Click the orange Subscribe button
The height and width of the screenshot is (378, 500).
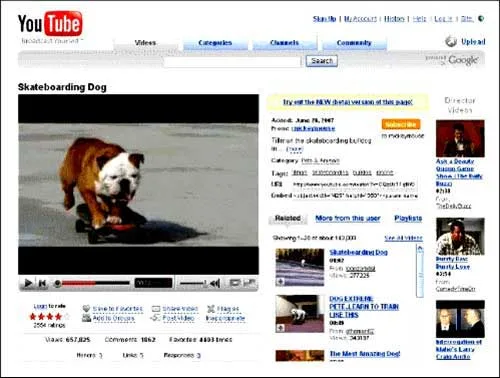point(401,124)
